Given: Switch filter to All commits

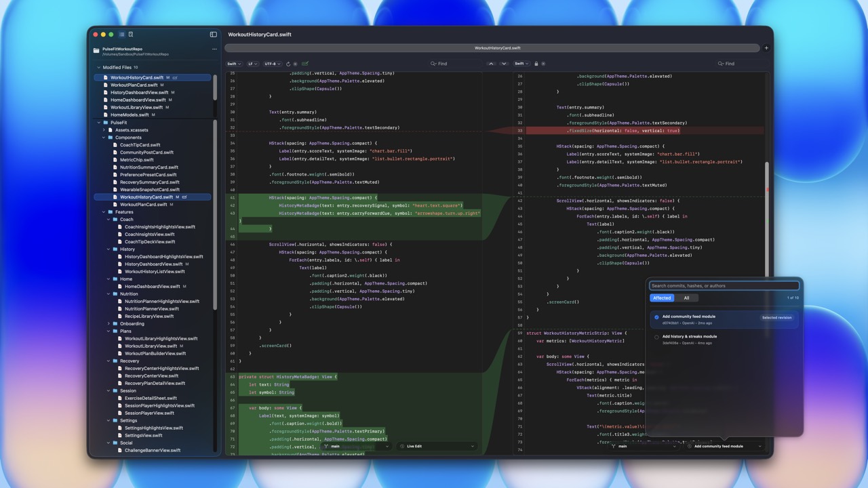Looking at the screenshot, I should click(x=686, y=298).
